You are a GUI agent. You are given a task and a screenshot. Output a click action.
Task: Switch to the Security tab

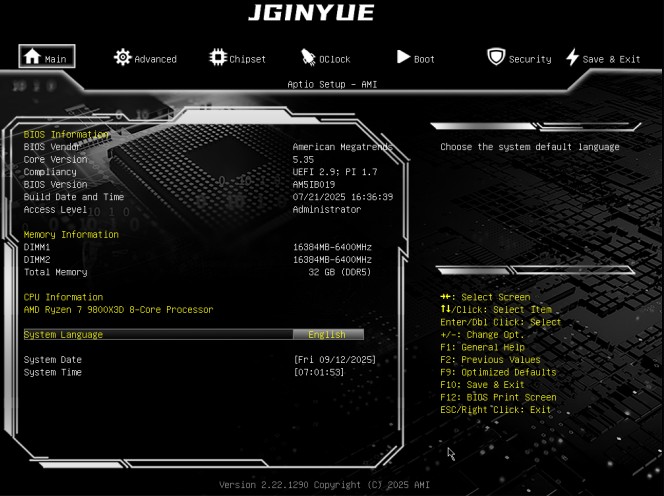pos(530,59)
